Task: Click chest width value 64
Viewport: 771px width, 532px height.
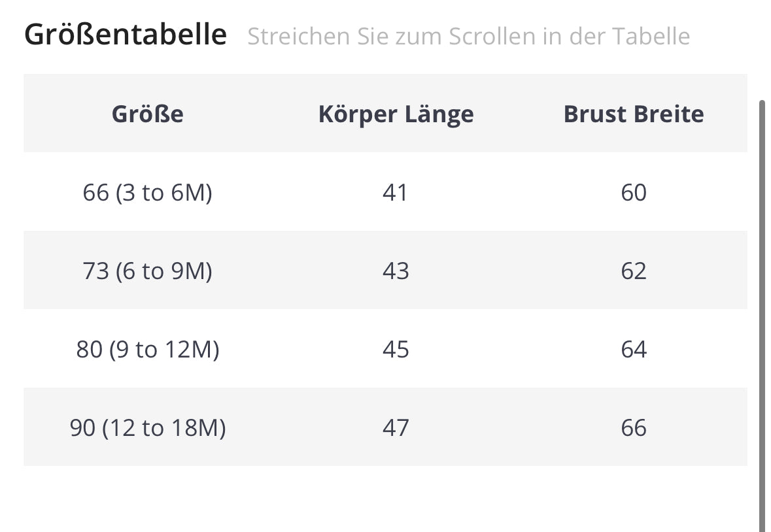Action: pyautogui.click(x=633, y=349)
